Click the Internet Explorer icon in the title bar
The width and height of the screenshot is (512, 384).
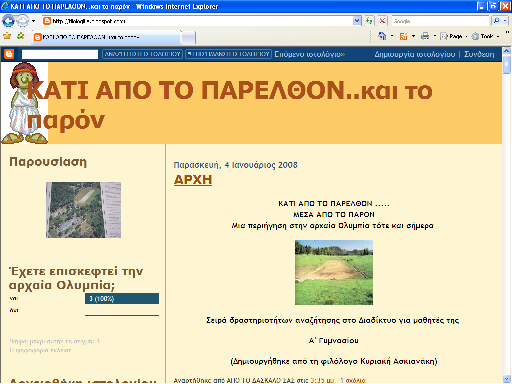[x=5, y=6]
